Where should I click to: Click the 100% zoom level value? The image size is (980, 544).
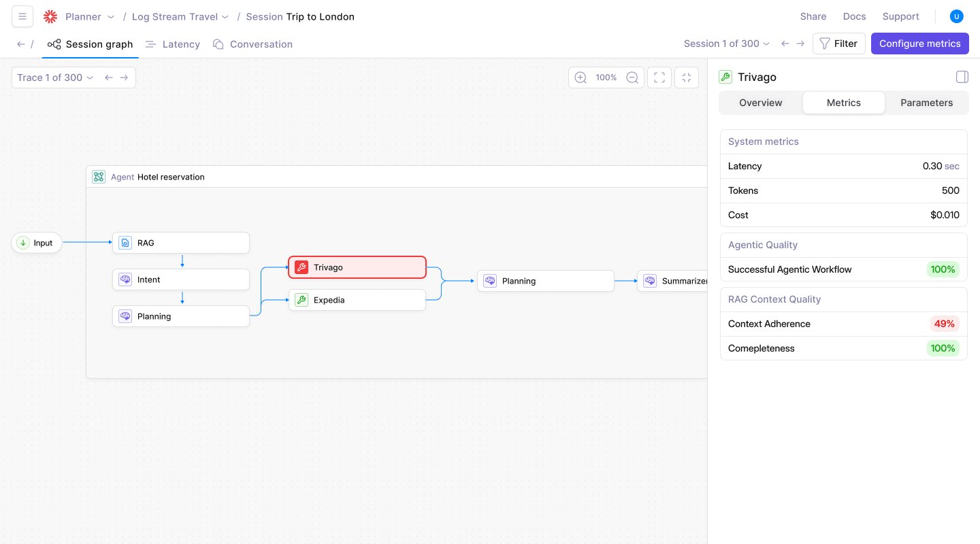point(606,78)
